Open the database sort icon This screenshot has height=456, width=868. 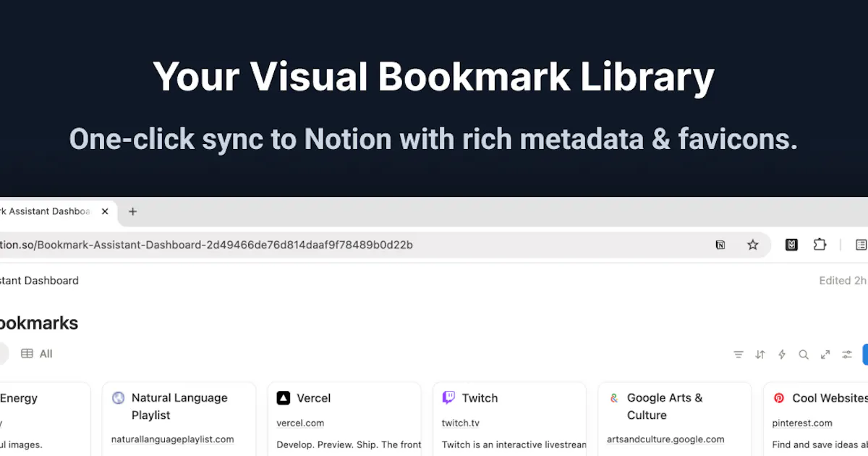point(760,355)
